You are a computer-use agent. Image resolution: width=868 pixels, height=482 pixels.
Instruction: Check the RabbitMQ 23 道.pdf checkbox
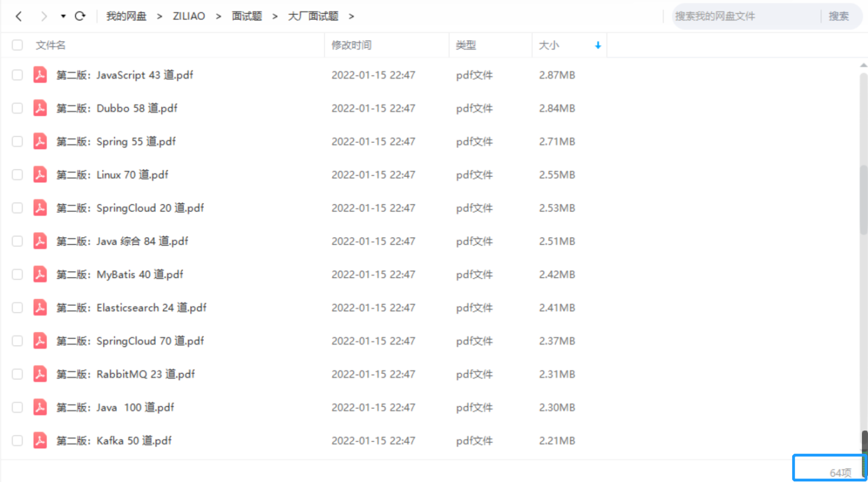(17, 374)
